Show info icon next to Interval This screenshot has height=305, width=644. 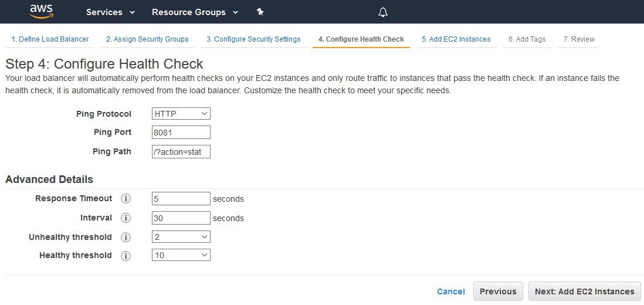click(x=126, y=218)
